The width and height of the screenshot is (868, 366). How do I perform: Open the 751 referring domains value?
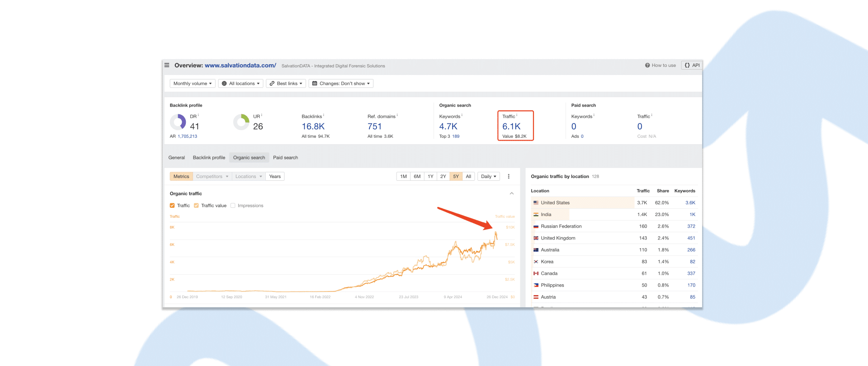coord(375,127)
